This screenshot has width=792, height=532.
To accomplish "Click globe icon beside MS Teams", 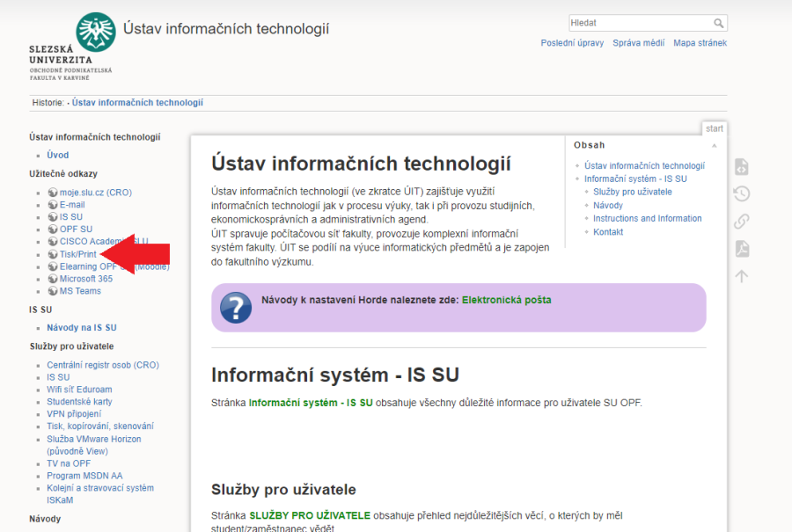I will pos(53,291).
